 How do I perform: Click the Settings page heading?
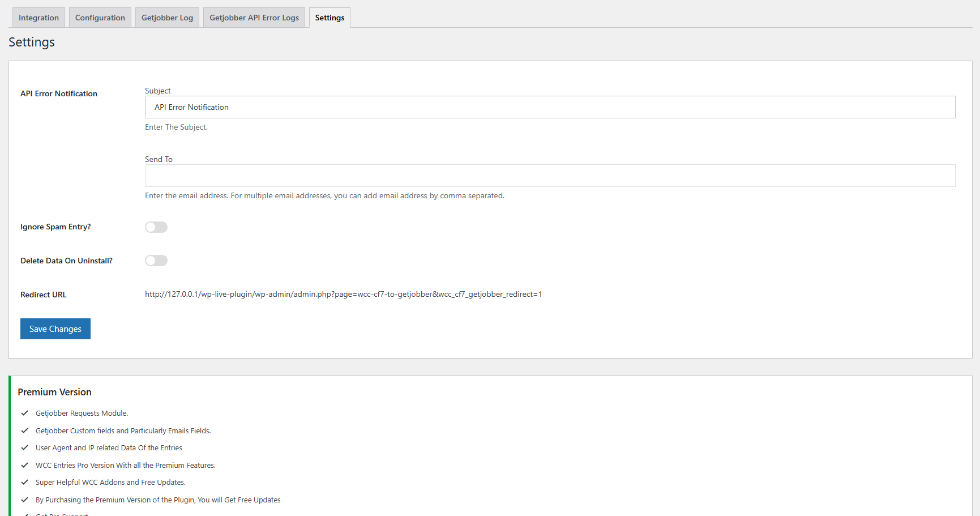[32, 42]
